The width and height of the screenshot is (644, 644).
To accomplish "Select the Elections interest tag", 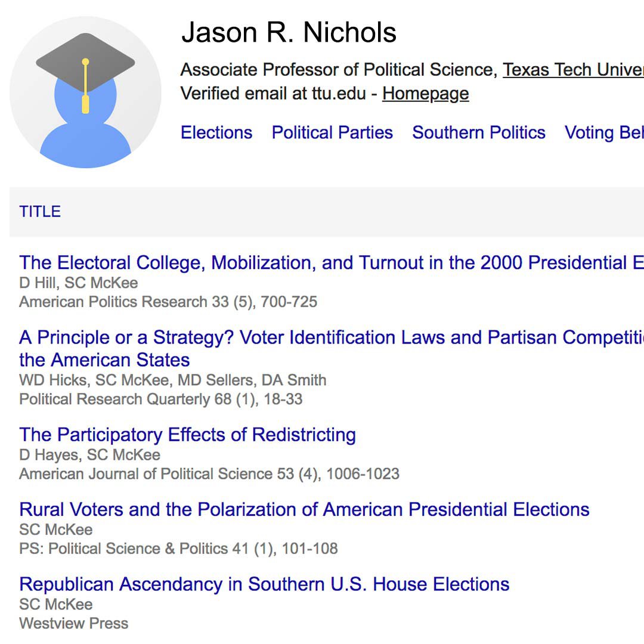I will pos(216,132).
